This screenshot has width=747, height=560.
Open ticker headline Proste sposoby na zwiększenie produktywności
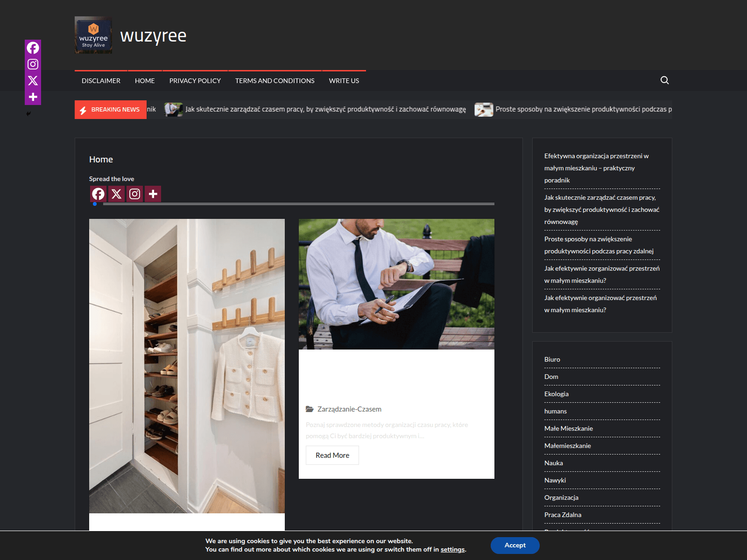[584, 109]
